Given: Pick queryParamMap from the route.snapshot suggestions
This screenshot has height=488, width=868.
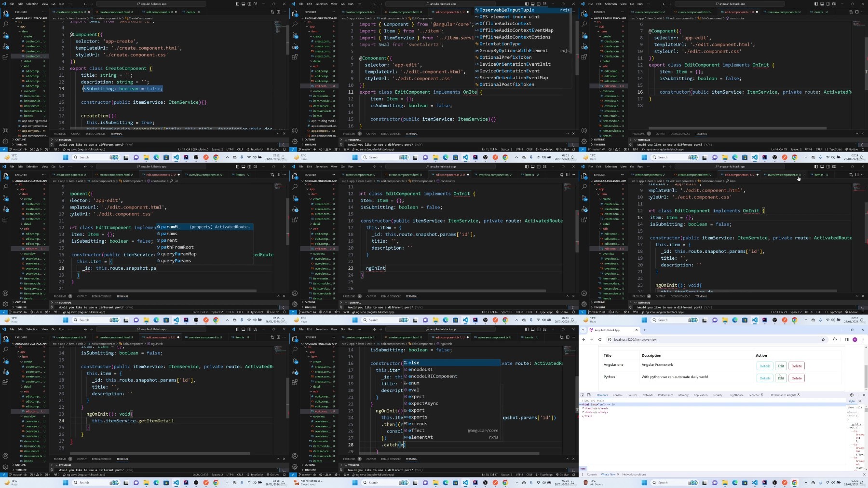Looking at the screenshot, I should pyautogui.click(x=204, y=254).
